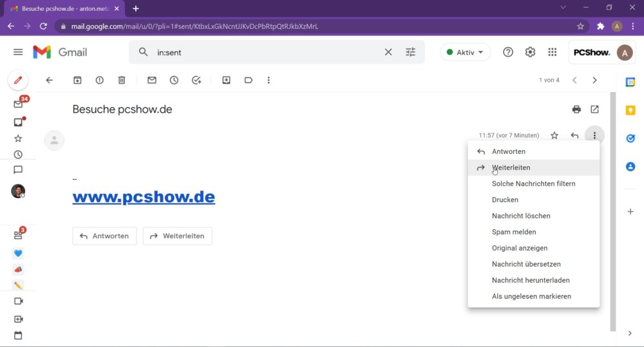Screen dimensions: 644x347
Task: Choose Als ungelesen markieren
Action: tap(533, 296)
